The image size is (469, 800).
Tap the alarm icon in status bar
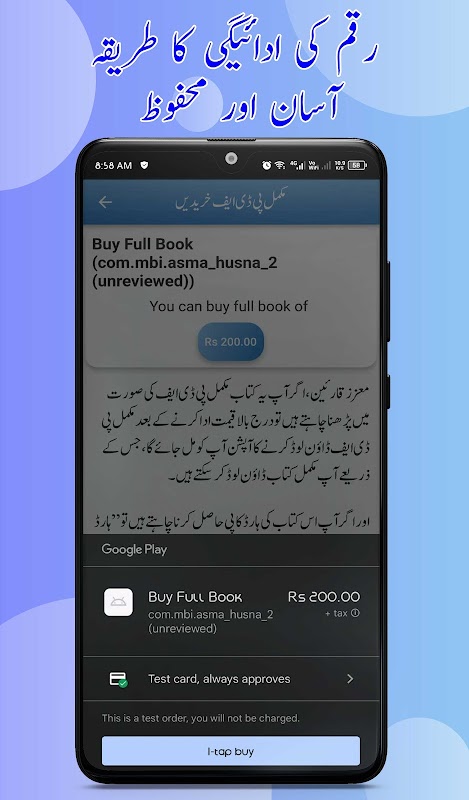266,165
